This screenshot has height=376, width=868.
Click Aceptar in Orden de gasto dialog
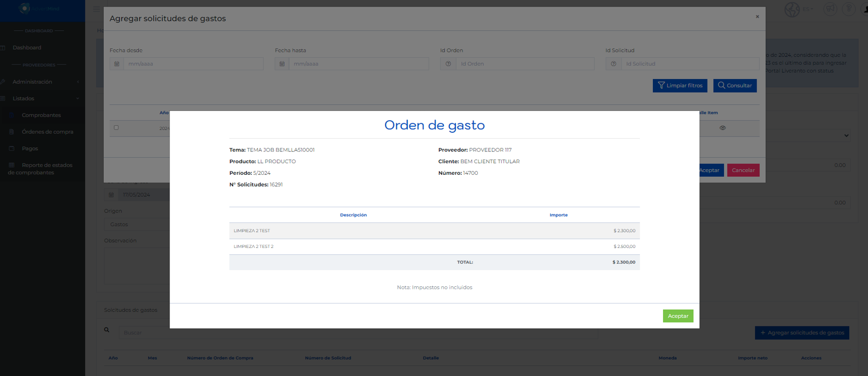(678, 316)
